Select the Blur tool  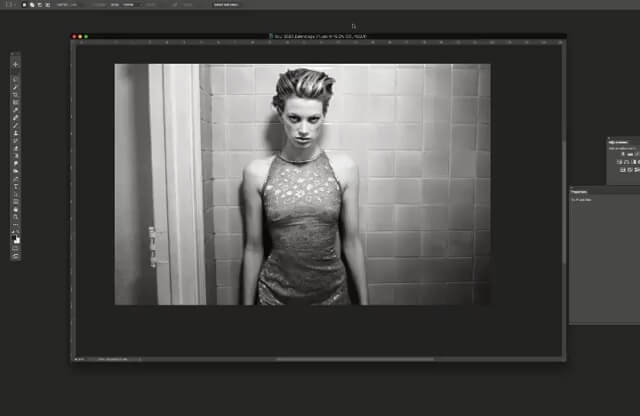[x=16, y=163]
